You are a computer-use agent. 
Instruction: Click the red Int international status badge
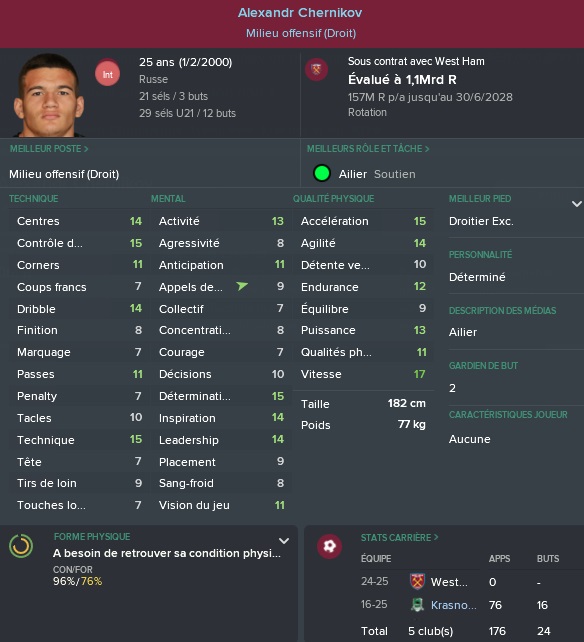(x=108, y=74)
